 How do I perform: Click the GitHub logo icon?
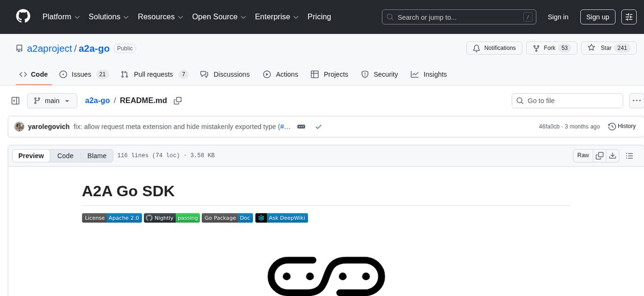click(23, 17)
